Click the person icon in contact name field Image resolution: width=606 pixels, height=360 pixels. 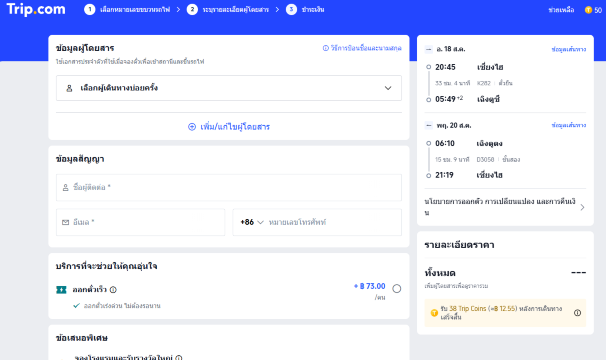tap(65, 188)
